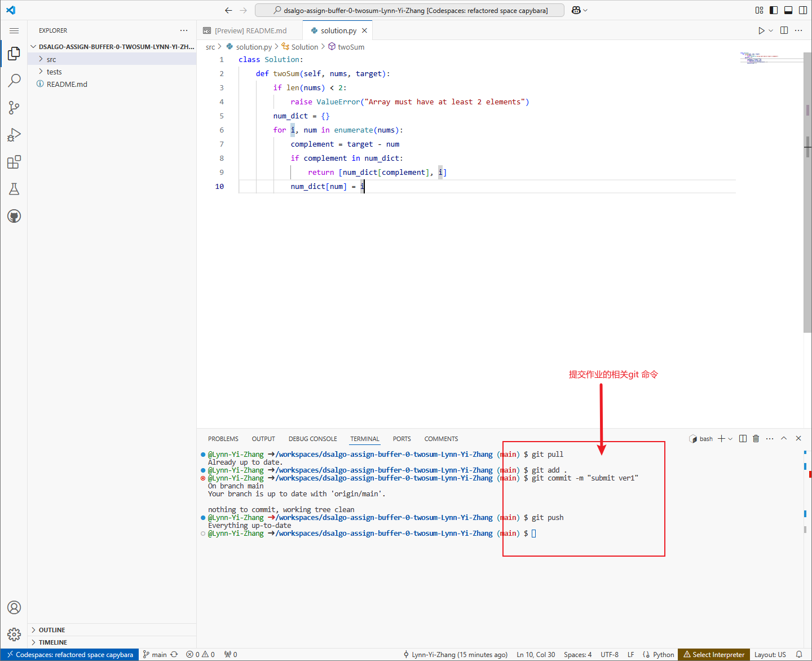
Task: Open the Testing flask view
Action: tap(14, 190)
